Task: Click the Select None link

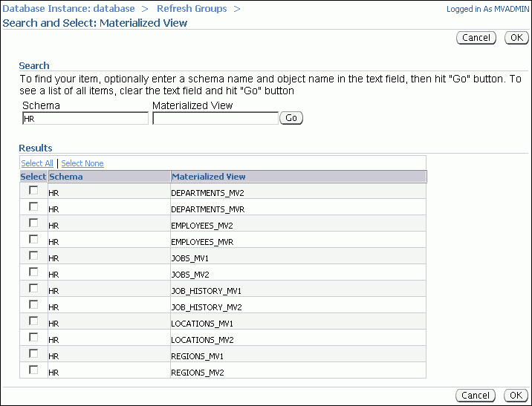Action: tap(82, 163)
